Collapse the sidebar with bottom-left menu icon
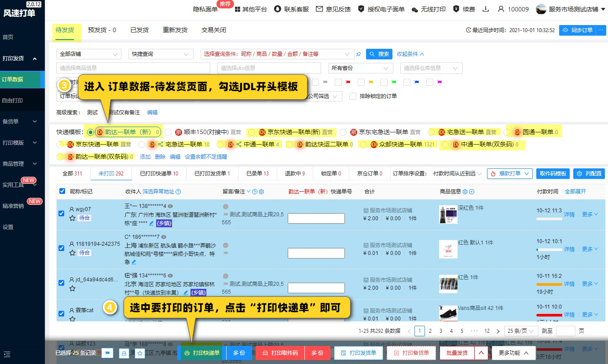Image resolution: width=608 pixels, height=364 pixels. point(7,354)
